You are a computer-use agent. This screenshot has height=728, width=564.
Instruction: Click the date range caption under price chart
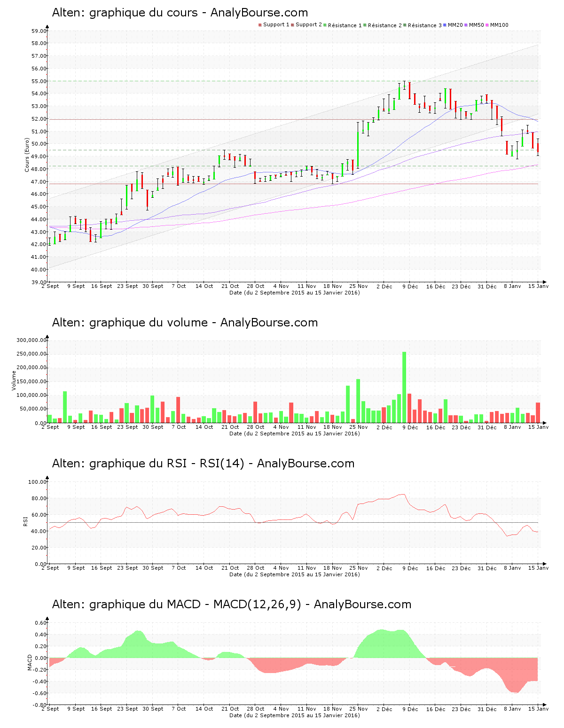click(x=295, y=293)
